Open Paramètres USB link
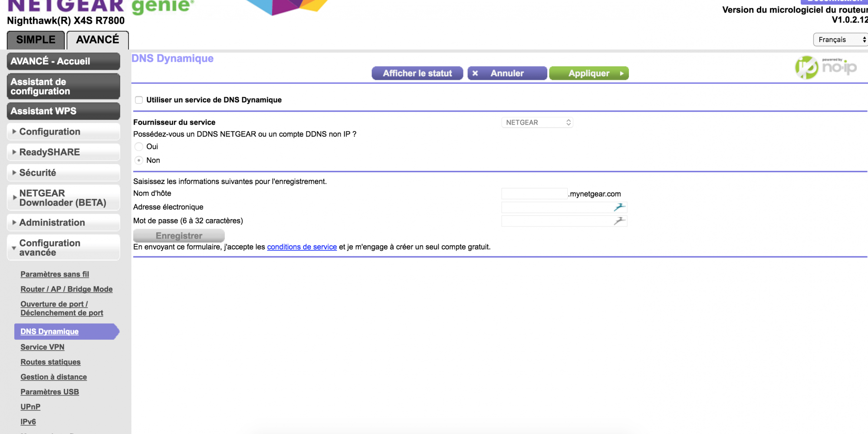This screenshot has width=868, height=434. coord(50,392)
